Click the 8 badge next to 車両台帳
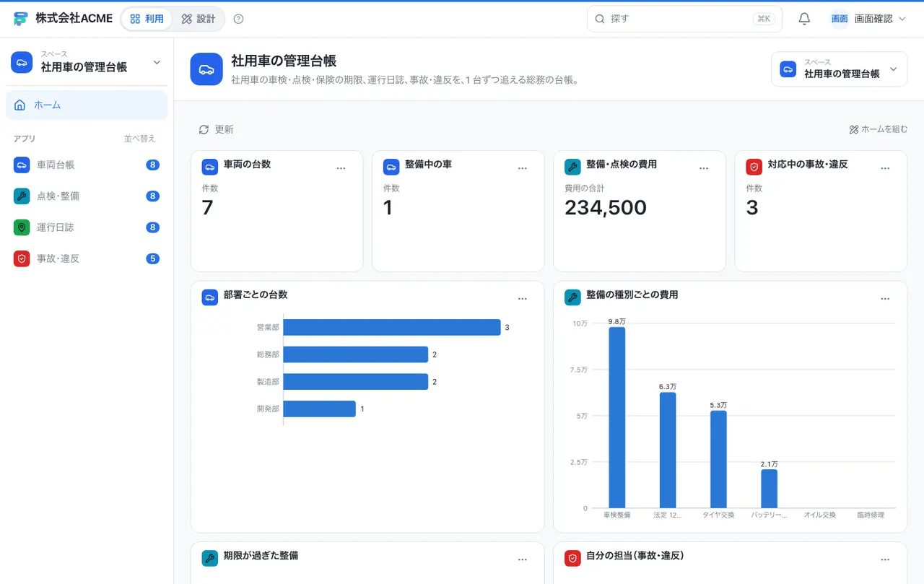Viewport: 924px width, 584px height. coord(152,165)
